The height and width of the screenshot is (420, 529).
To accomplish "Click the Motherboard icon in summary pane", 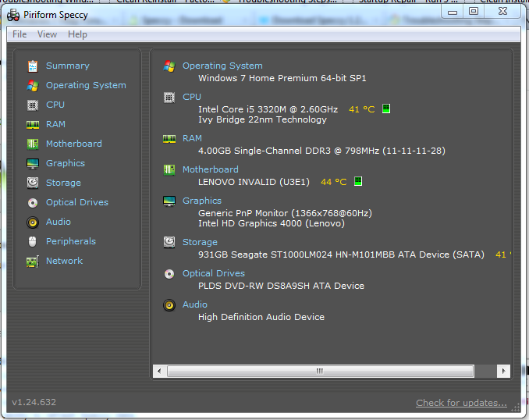I will pos(169,170).
